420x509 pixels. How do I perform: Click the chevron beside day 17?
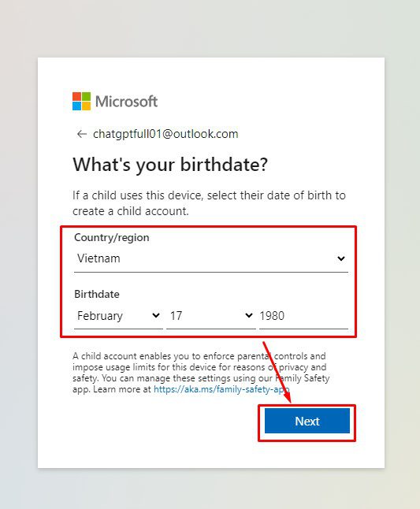coord(249,315)
